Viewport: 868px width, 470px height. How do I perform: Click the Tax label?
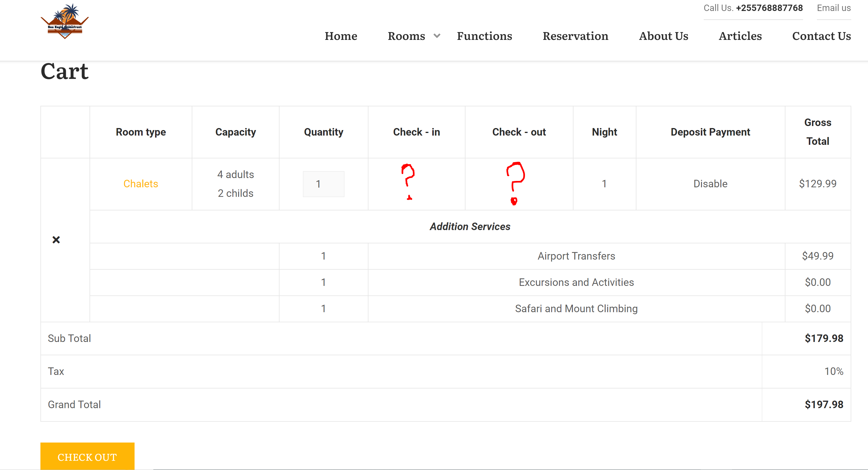[x=56, y=371]
